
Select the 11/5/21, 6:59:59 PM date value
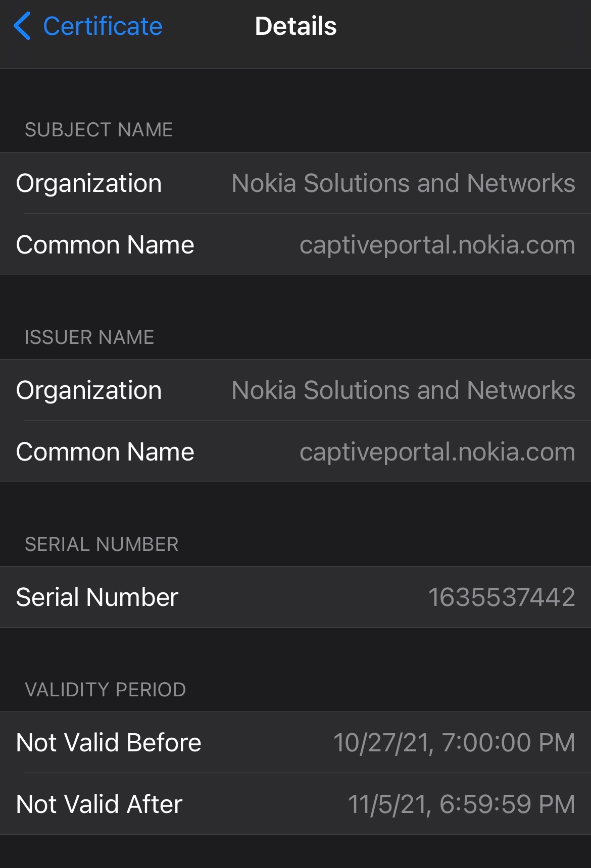(461, 804)
